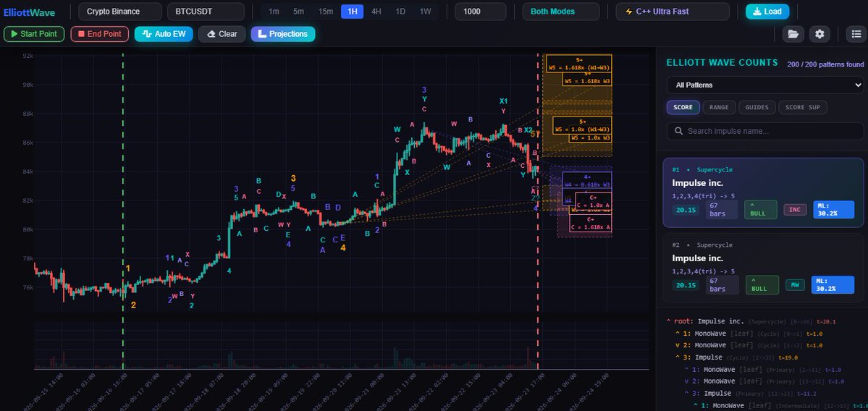Open the folder icon button
This screenshot has width=868, height=411.
tap(793, 34)
